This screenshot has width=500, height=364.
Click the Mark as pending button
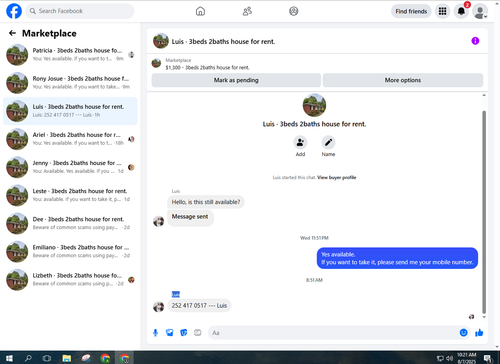236,80
